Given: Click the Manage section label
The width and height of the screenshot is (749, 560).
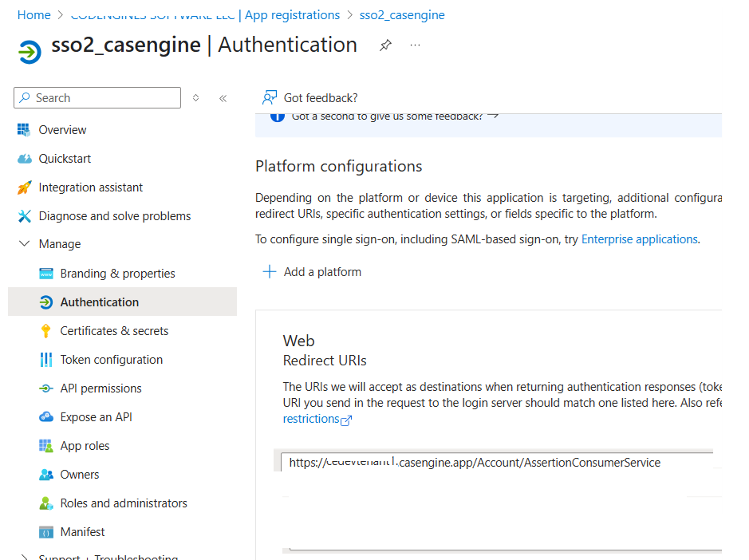Looking at the screenshot, I should [60, 244].
